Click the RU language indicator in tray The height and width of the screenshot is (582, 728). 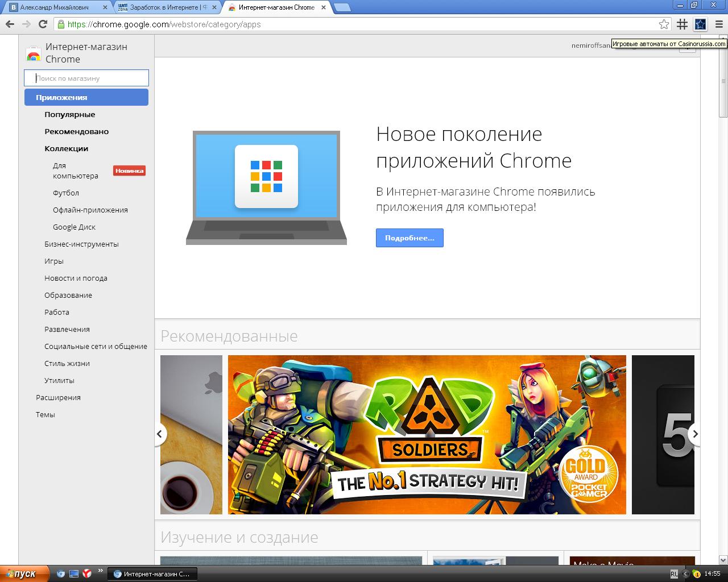(674, 573)
